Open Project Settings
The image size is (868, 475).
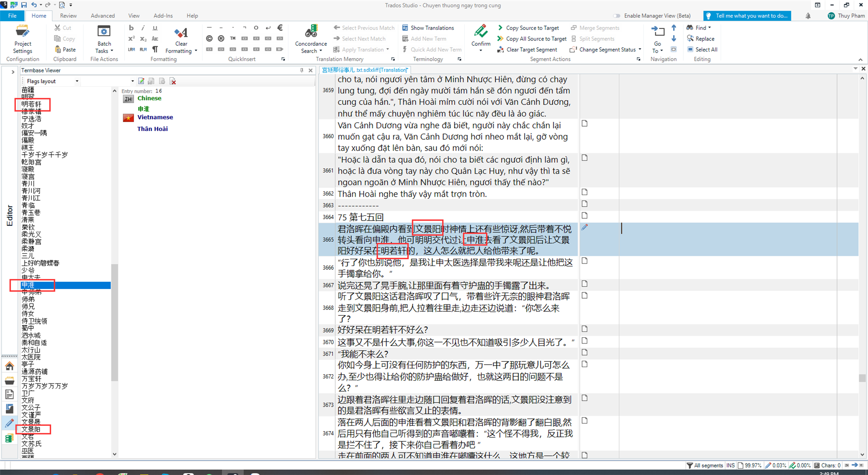pos(22,40)
